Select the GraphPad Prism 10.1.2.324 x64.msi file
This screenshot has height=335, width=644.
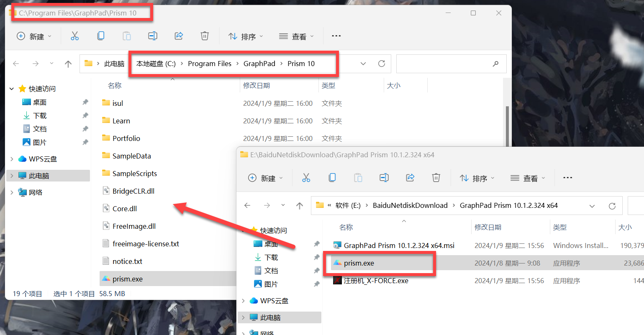coord(399,245)
